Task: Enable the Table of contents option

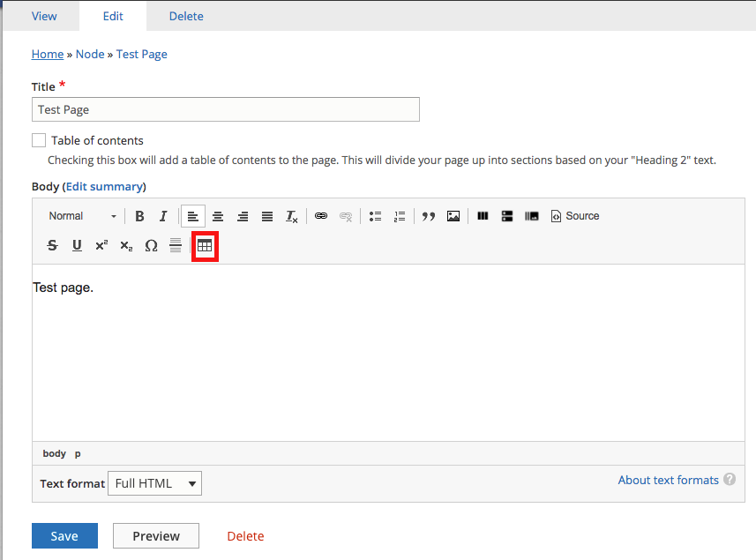Action: coord(39,140)
